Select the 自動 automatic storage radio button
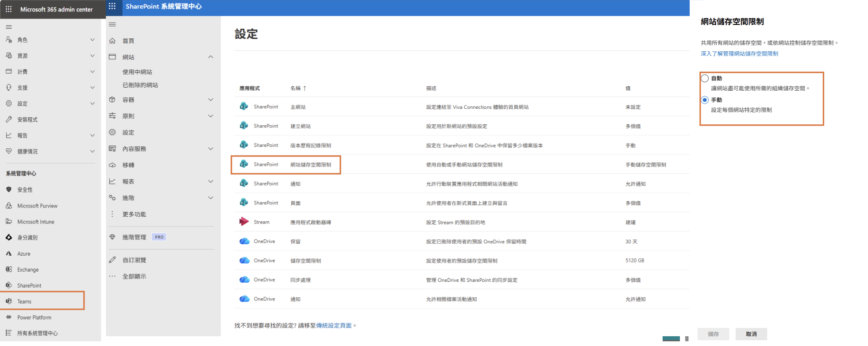Image resolution: width=868 pixels, height=346 pixels. (x=705, y=78)
